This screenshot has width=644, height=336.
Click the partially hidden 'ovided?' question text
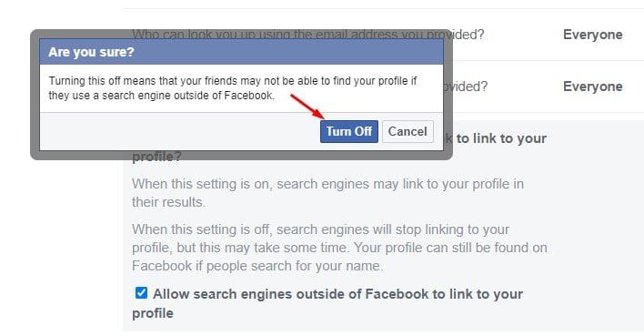(x=467, y=87)
